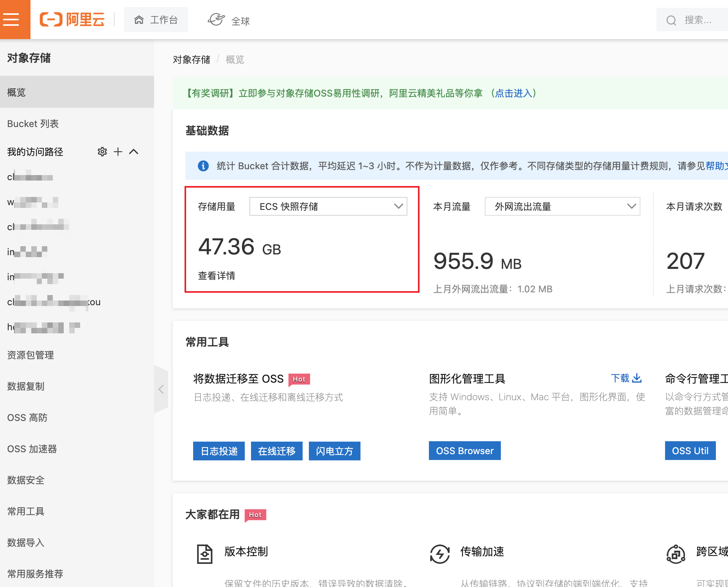This screenshot has width=728, height=587.
Task: Open the 全球 region selector
Action: pyautogui.click(x=229, y=20)
